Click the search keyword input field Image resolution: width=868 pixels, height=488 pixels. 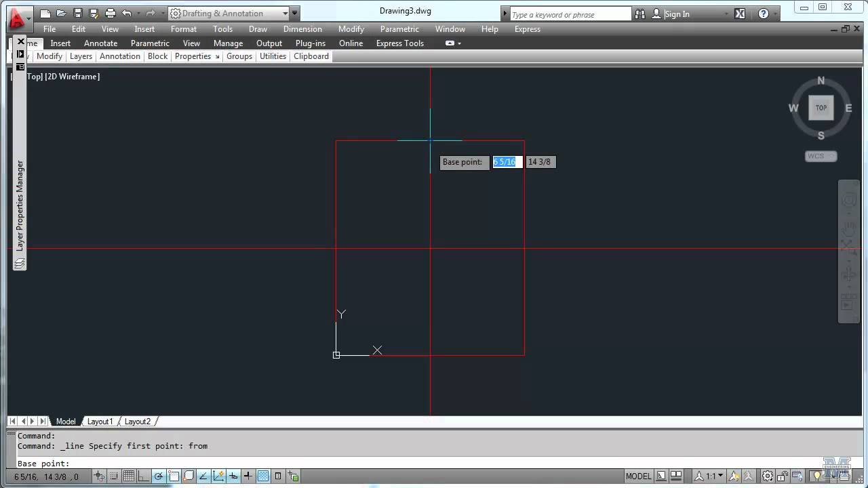[x=570, y=14]
